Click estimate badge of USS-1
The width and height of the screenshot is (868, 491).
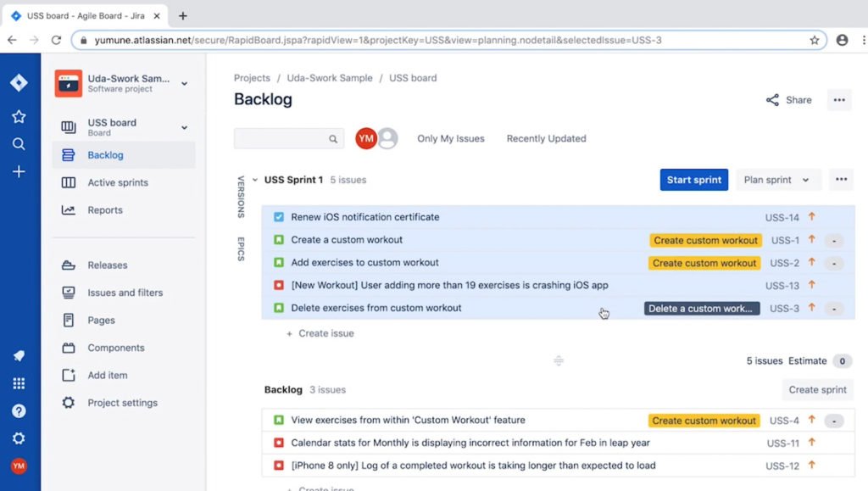(x=834, y=240)
